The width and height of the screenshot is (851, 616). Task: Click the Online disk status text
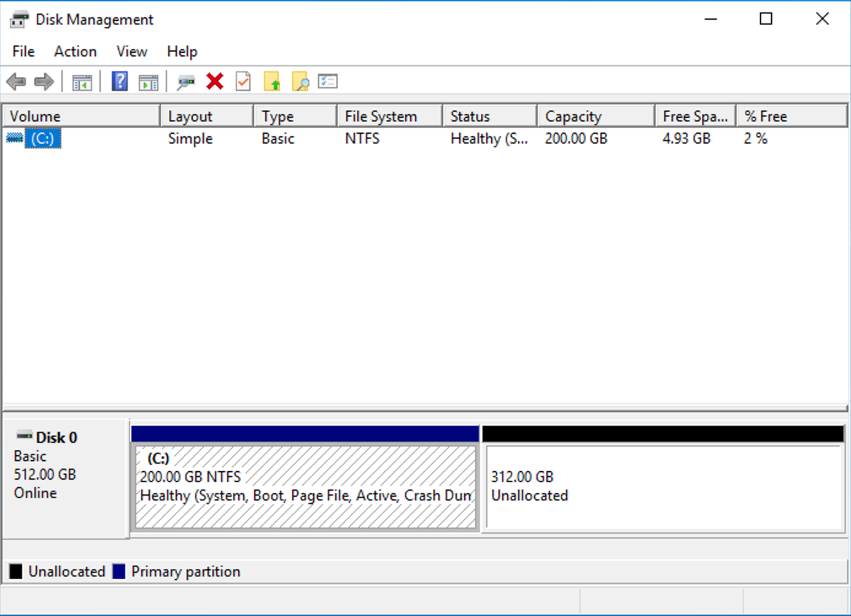(x=36, y=493)
